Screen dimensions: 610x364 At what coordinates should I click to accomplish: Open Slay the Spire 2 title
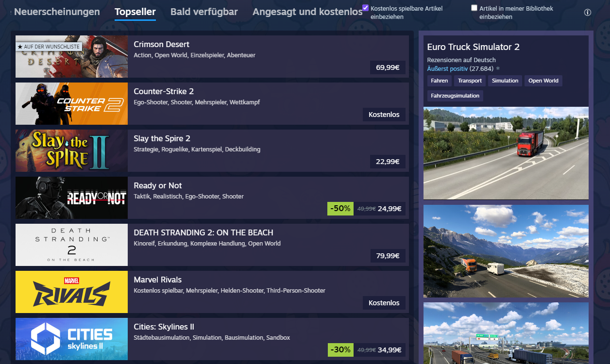(162, 138)
